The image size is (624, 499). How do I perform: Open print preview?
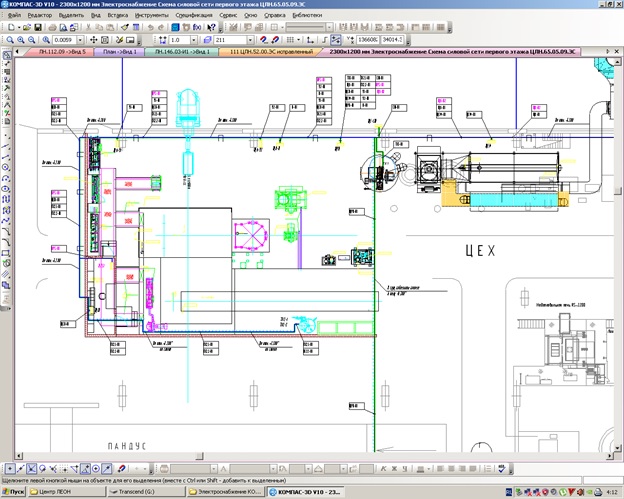[63, 27]
